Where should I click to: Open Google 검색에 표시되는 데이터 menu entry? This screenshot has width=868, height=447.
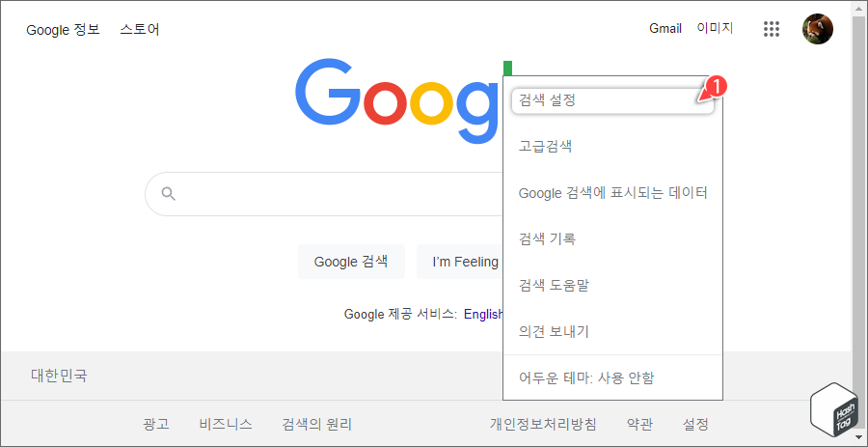coord(612,193)
